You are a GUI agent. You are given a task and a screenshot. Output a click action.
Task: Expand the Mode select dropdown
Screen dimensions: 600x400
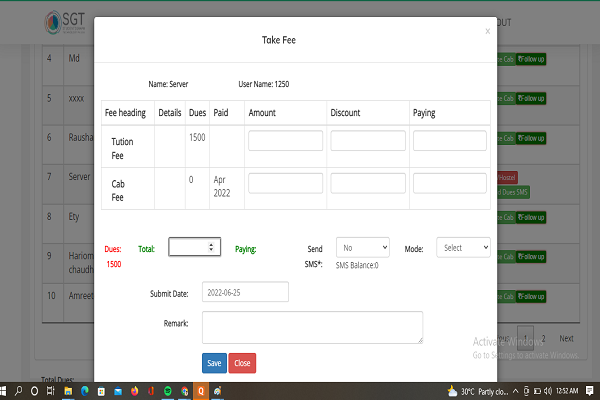(463, 246)
